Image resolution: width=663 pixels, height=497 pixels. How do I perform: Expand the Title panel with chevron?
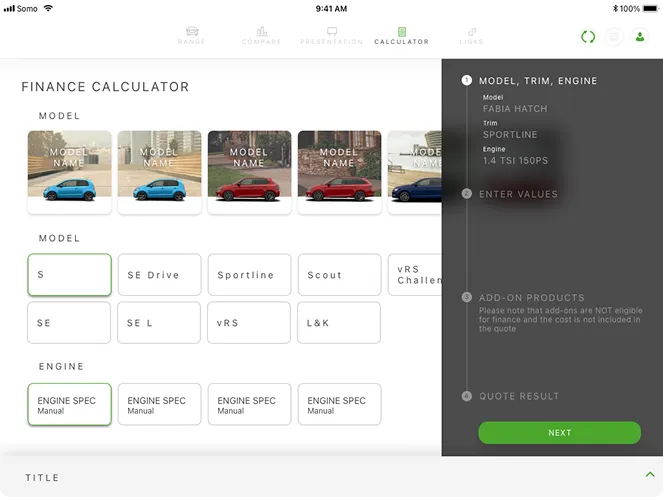(x=650, y=474)
